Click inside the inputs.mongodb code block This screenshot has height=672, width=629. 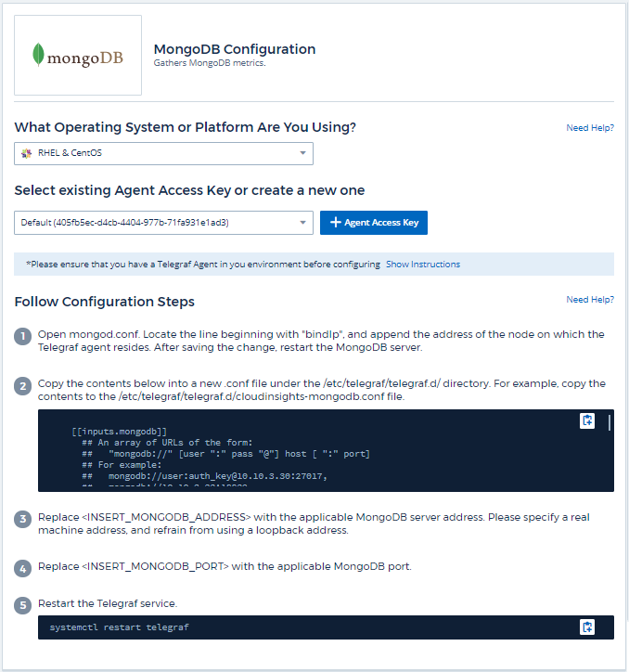tap(278, 455)
